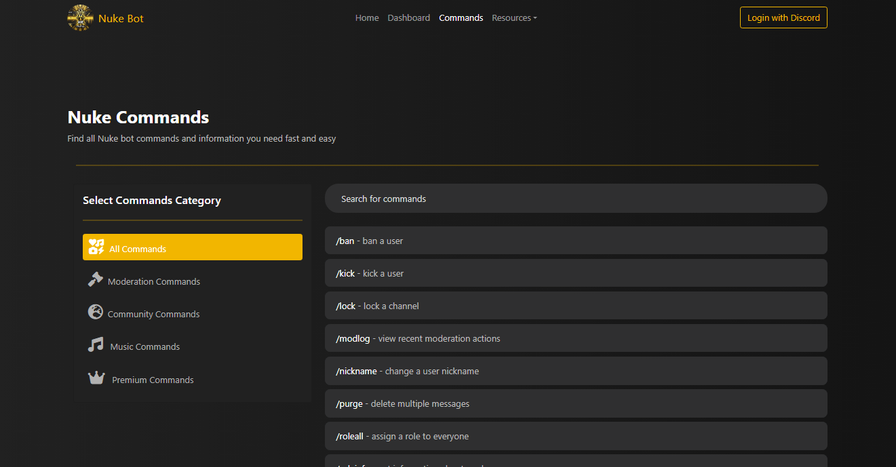Expand the /roleall command row

(576, 436)
